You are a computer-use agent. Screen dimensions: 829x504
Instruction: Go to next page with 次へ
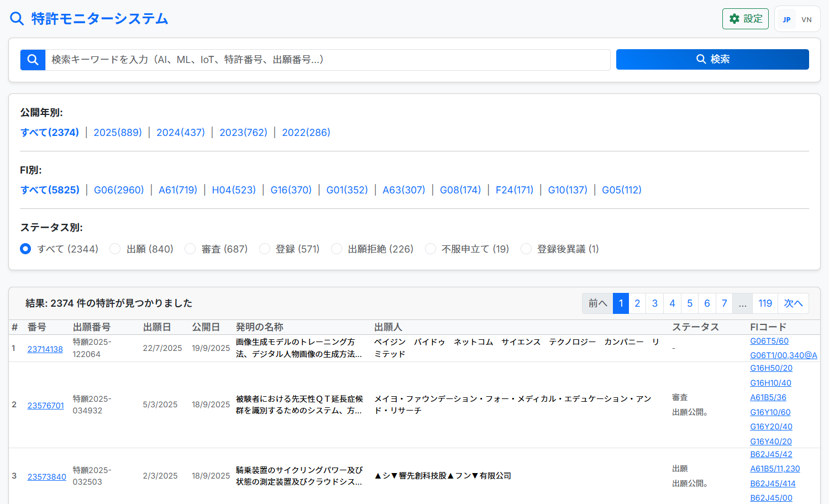pos(793,303)
